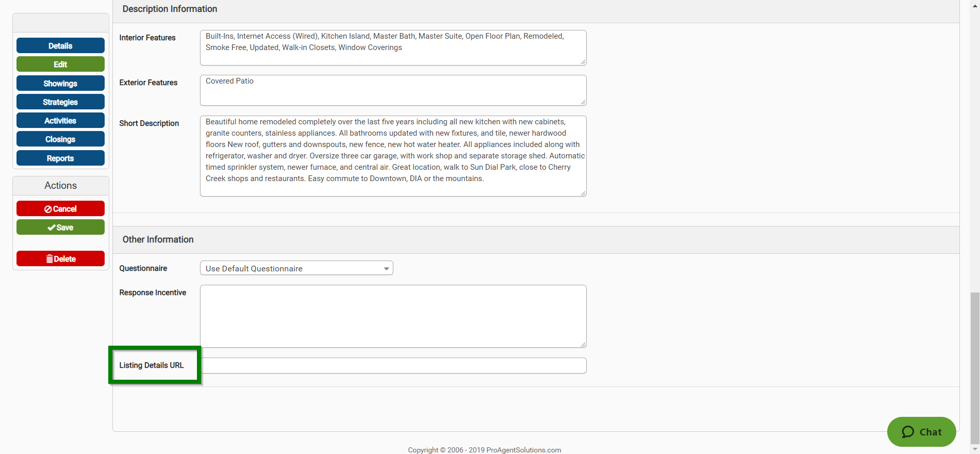
Task: Click the scrollbar down arrow
Action: [974, 449]
